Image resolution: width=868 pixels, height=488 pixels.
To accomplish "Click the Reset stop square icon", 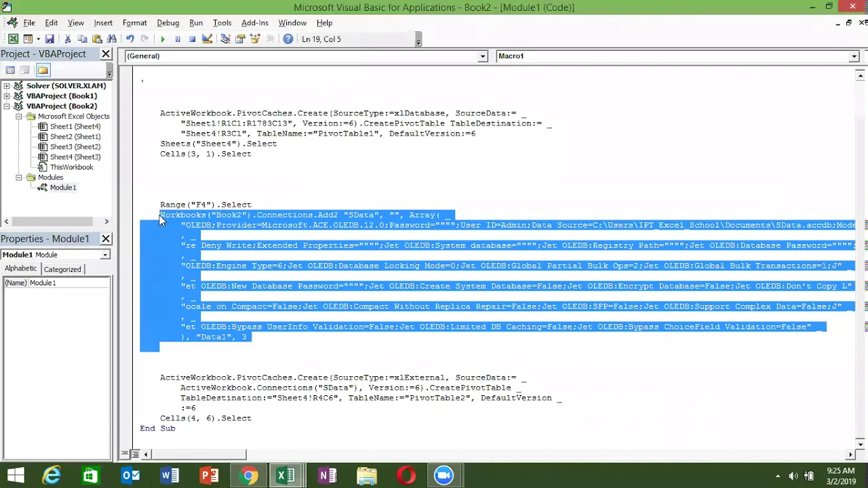I will (x=193, y=39).
